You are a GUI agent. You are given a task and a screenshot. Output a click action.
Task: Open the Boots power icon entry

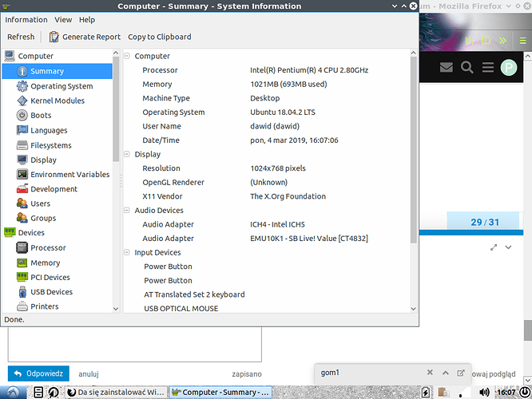[22, 115]
